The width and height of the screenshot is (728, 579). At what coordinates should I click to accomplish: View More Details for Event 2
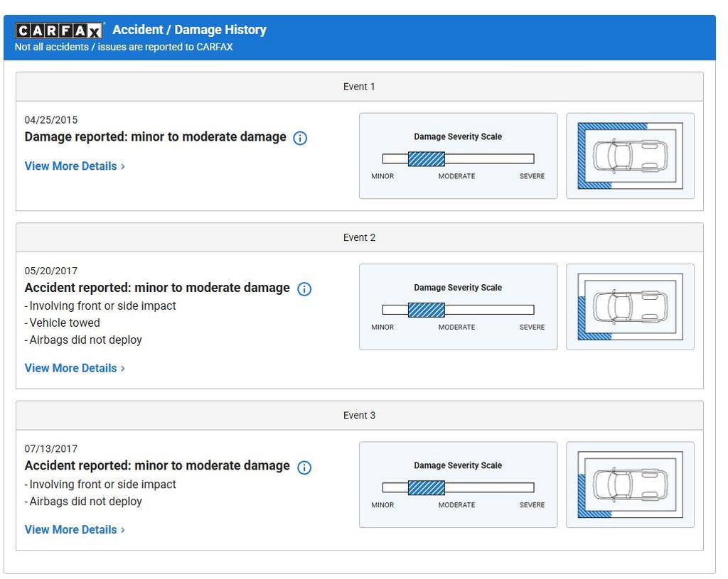point(75,368)
